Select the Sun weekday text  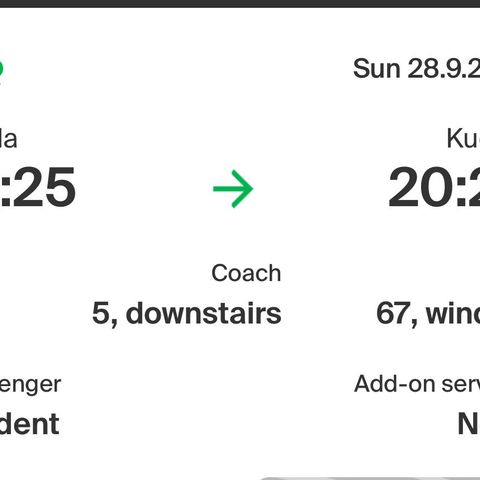pyautogui.click(x=377, y=69)
